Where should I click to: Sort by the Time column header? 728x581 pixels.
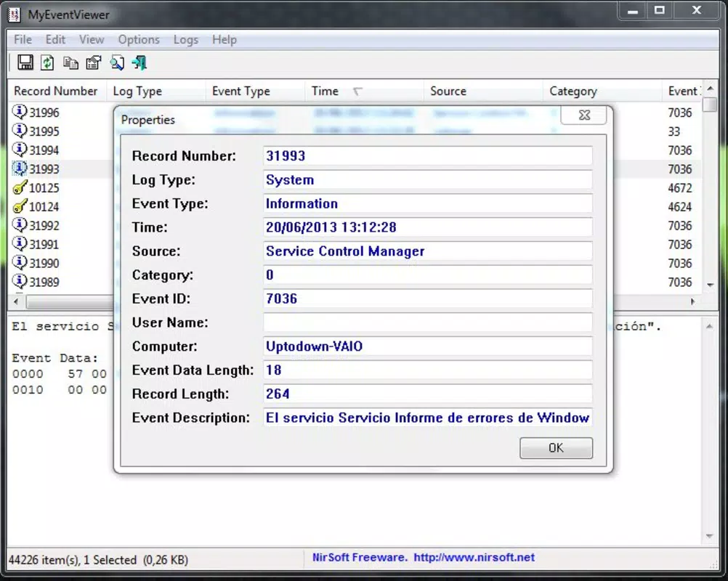click(x=365, y=91)
